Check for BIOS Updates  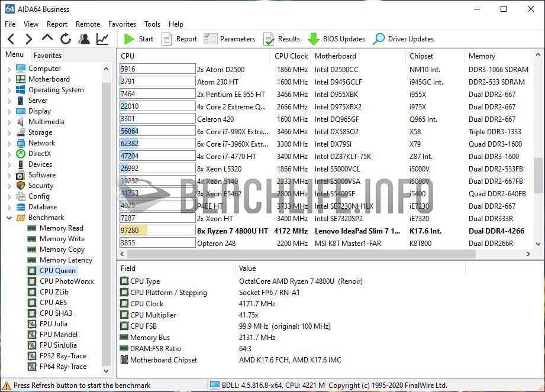[x=337, y=39]
